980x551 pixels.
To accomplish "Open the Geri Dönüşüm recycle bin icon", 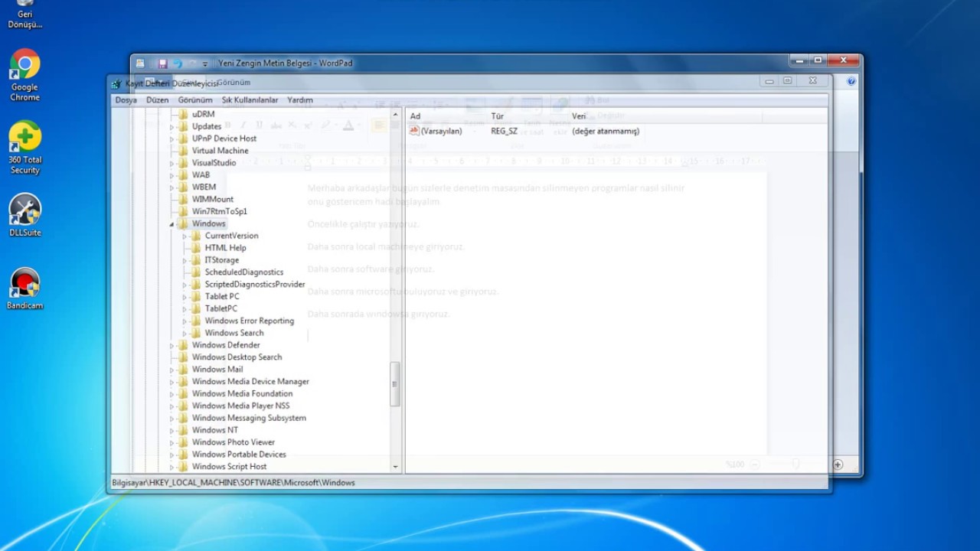I will (24, 14).
